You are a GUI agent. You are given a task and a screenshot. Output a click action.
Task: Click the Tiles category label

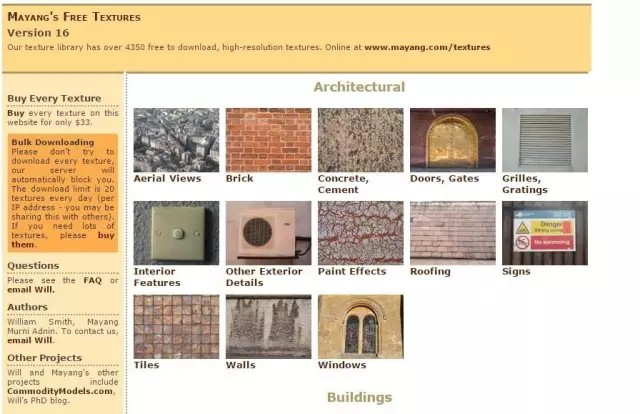point(147,365)
